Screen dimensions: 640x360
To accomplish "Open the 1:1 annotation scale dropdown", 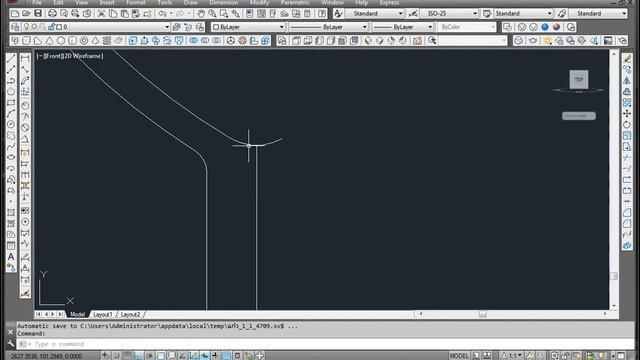I will click(x=511, y=356).
